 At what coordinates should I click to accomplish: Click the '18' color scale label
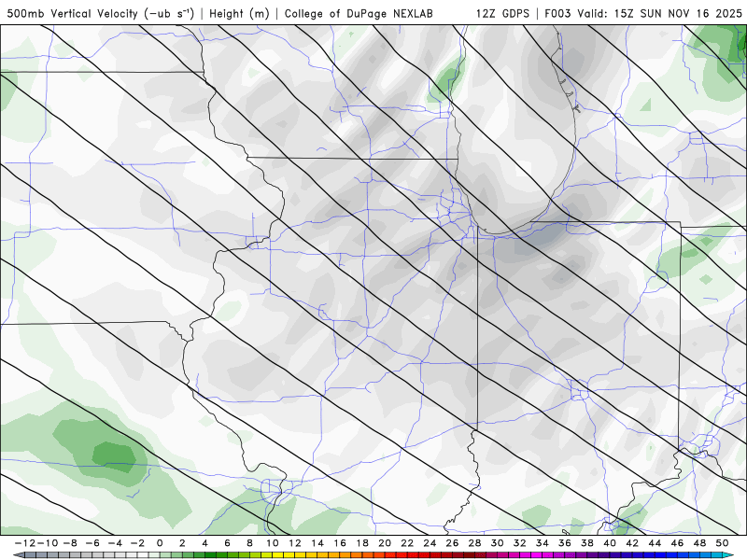(362, 543)
